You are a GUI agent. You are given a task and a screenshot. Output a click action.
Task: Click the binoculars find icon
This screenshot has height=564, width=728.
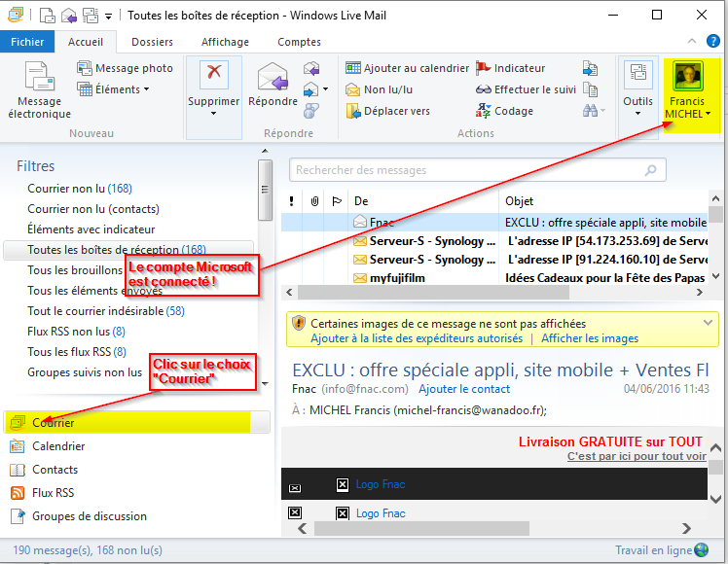coord(590,111)
